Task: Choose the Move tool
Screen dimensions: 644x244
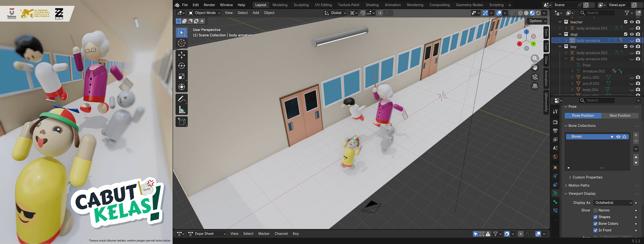Action: (182, 55)
